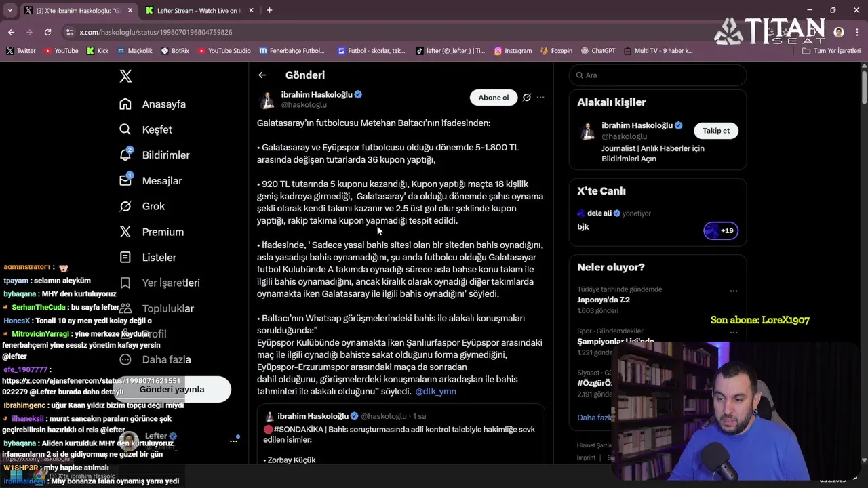This screenshot has width=868, height=488.
Task: Open Foxepin bookmark
Action: tap(557, 51)
